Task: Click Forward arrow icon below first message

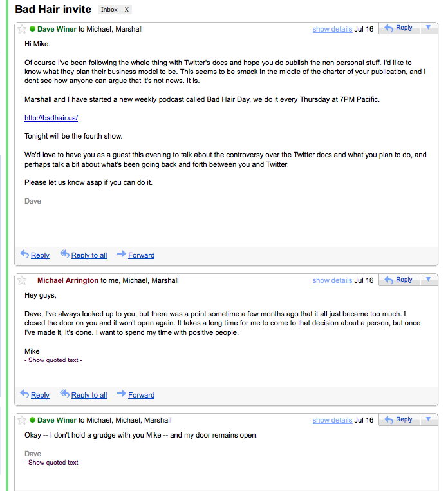Action: pos(121,255)
